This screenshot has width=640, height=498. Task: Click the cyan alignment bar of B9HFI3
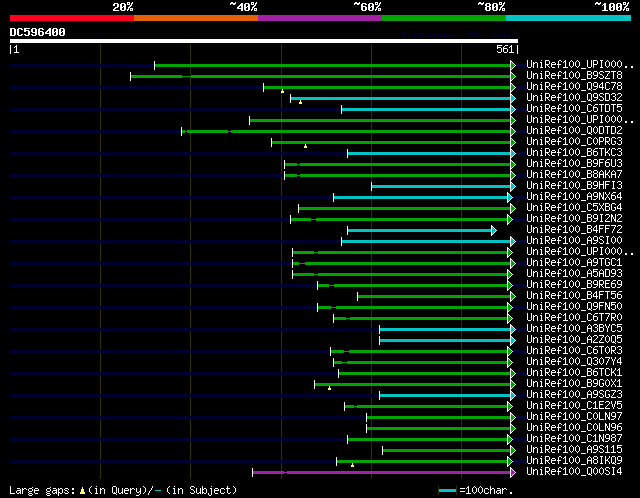441,187
